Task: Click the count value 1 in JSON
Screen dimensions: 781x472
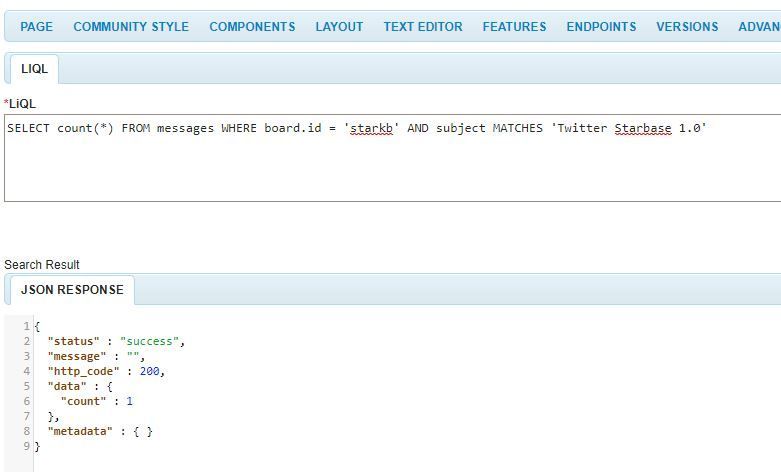Action: point(130,401)
